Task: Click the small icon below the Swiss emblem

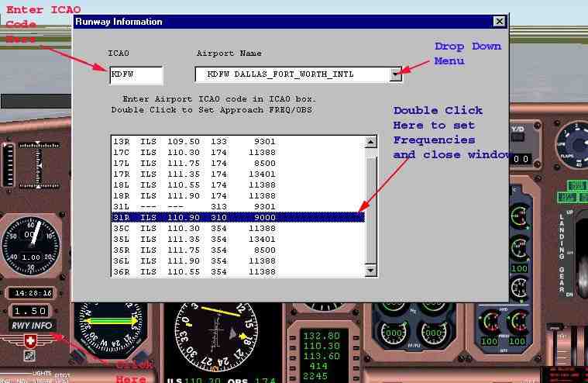Action: [29, 356]
